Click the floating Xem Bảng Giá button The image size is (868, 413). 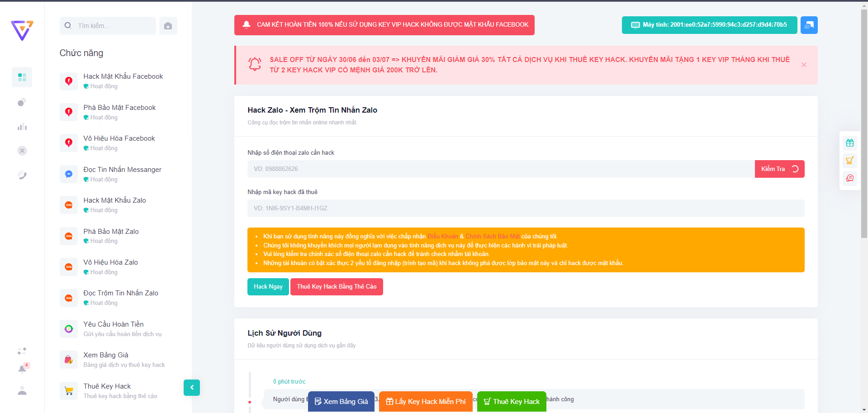point(341,401)
